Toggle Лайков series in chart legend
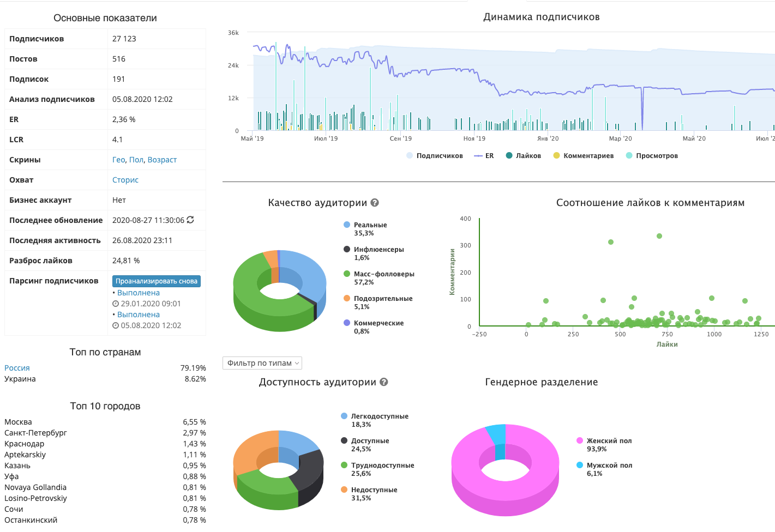Screen dimensions: 775x532 (x=524, y=156)
